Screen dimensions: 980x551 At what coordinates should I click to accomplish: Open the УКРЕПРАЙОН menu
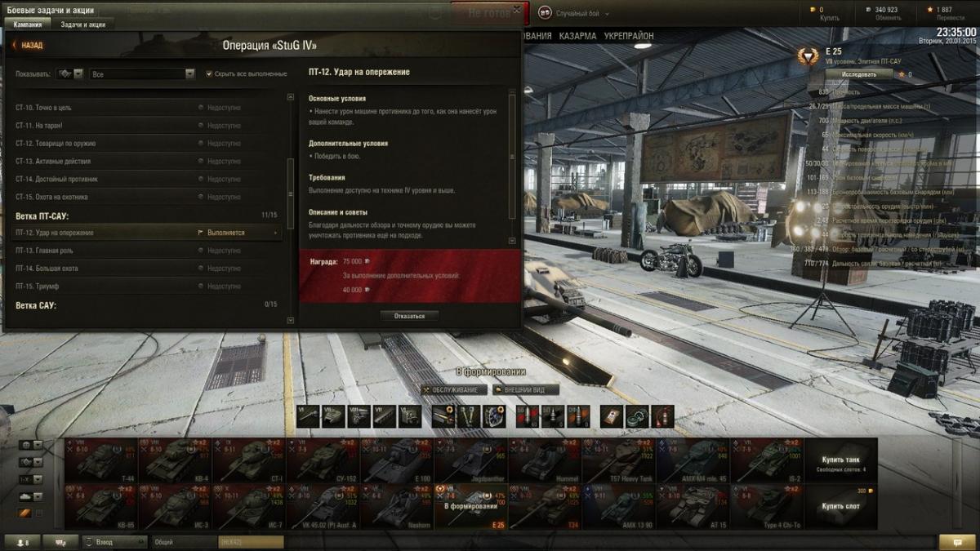[628, 37]
